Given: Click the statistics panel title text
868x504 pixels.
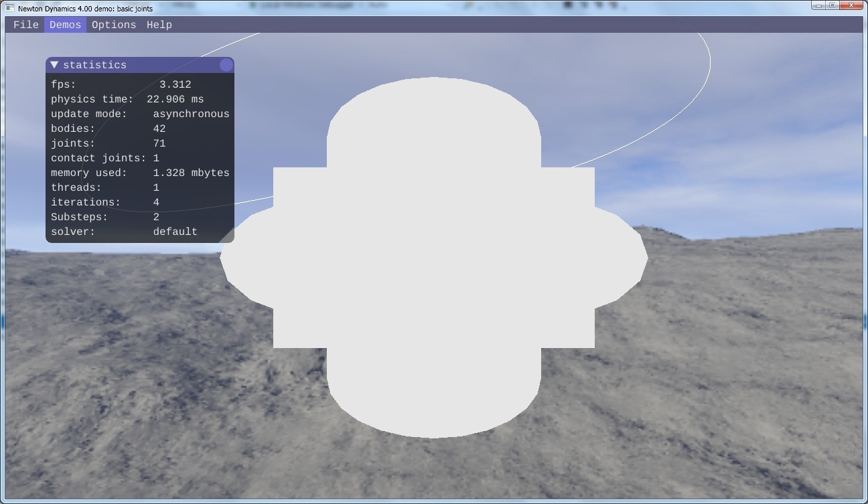Looking at the screenshot, I should [x=94, y=65].
